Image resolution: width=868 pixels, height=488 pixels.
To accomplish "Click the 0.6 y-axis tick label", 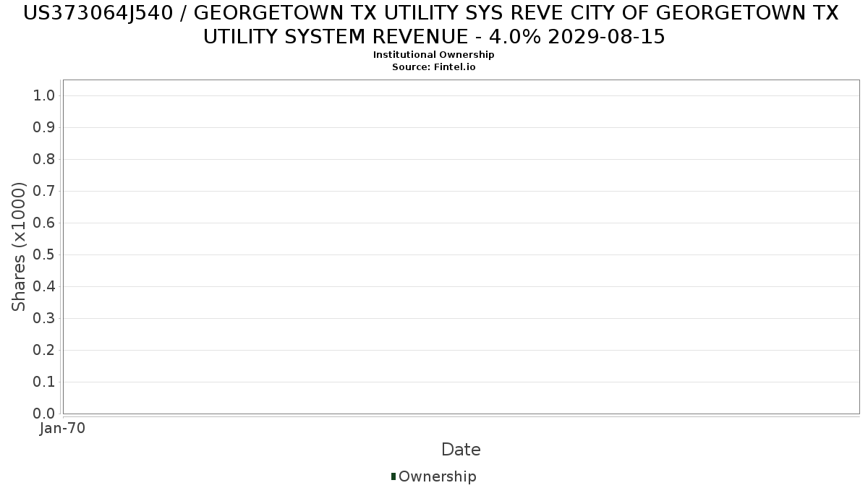I will [44, 223].
